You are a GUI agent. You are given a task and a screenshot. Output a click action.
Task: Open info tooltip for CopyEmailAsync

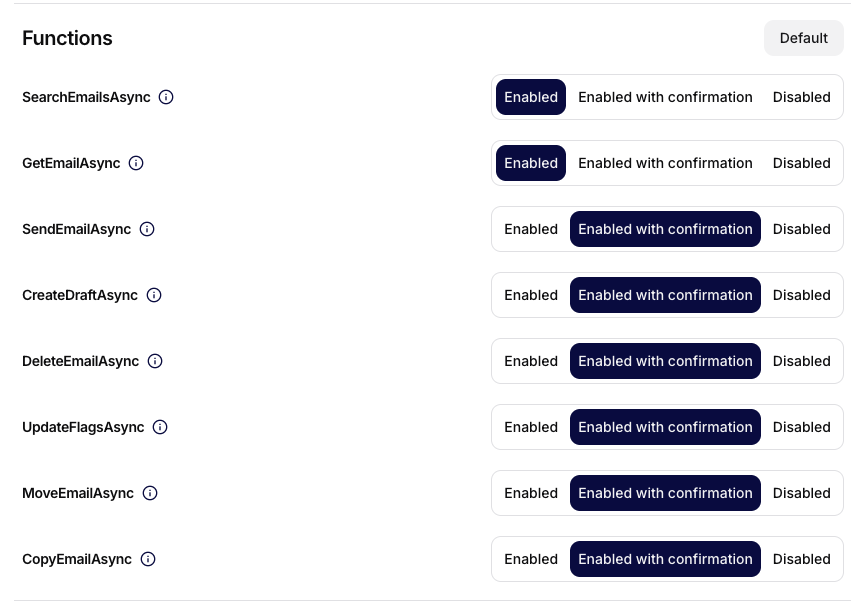click(x=147, y=559)
